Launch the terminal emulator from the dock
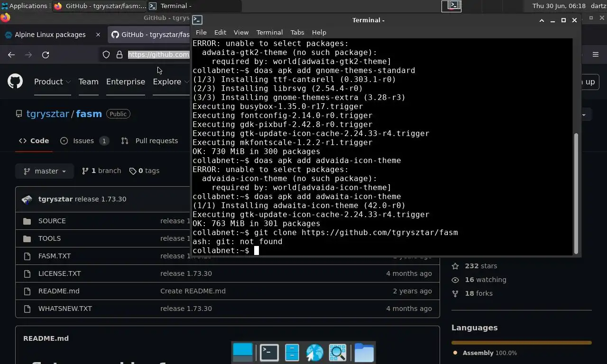This screenshot has width=607, height=364. click(269, 352)
